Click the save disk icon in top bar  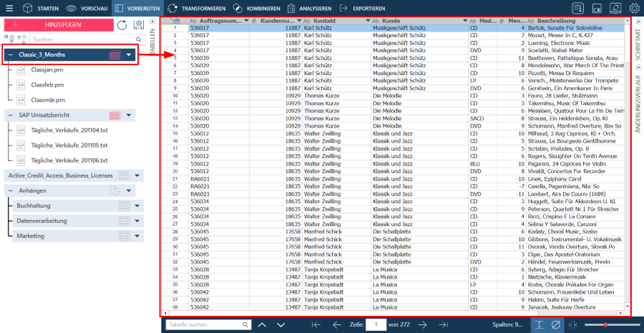point(597,8)
